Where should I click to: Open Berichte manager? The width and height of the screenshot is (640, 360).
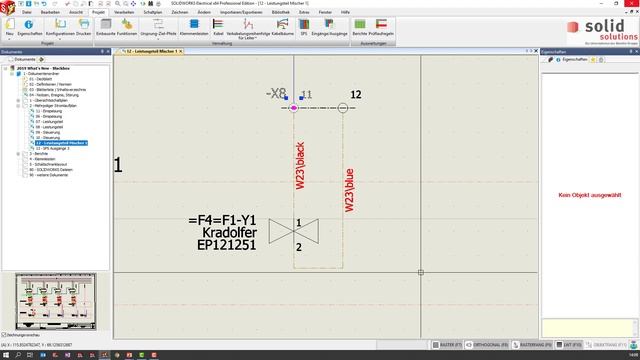[x=360, y=27]
